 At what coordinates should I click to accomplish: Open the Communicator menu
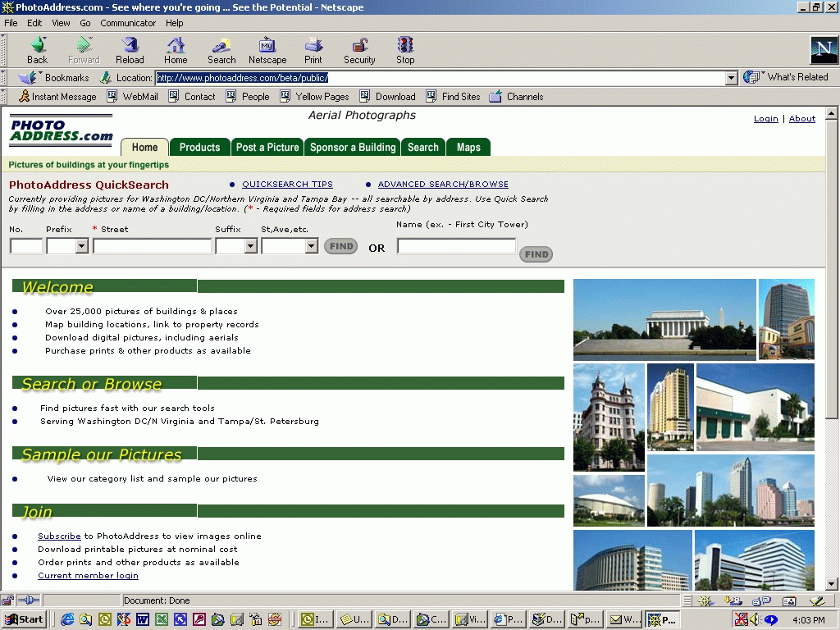[128, 23]
